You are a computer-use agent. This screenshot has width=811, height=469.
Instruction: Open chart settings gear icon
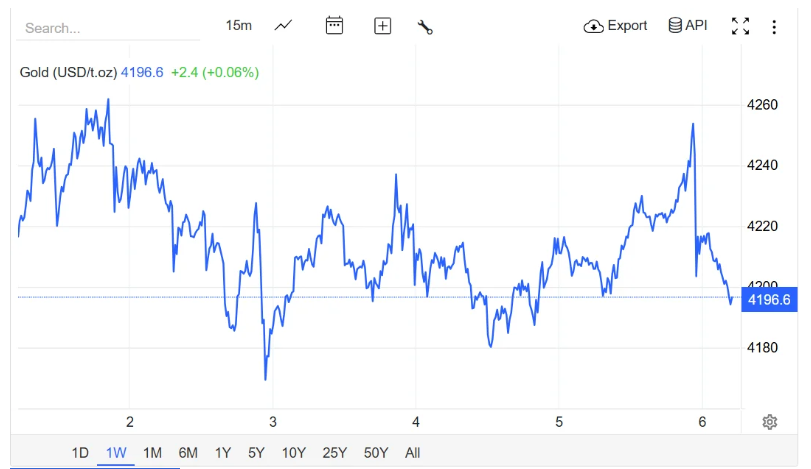pyautogui.click(x=769, y=422)
